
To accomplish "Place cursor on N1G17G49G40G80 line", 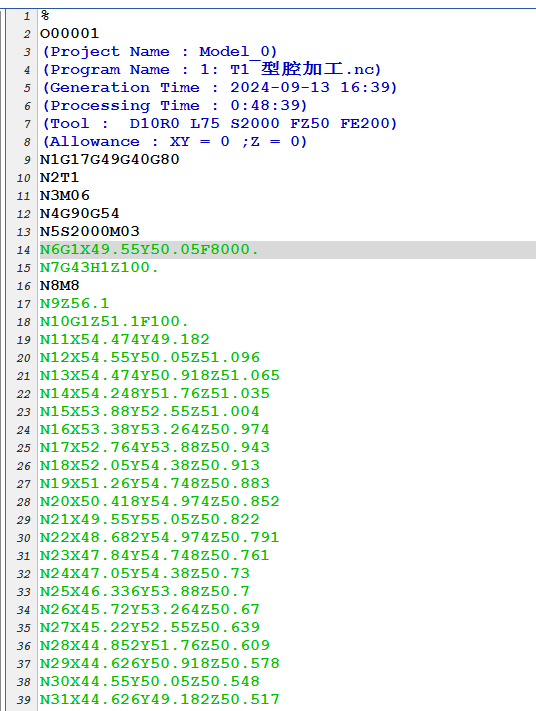I will point(110,160).
